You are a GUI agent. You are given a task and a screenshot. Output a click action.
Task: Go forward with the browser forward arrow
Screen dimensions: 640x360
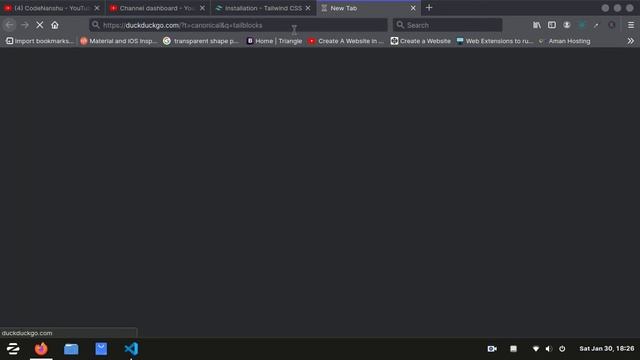(x=25, y=25)
